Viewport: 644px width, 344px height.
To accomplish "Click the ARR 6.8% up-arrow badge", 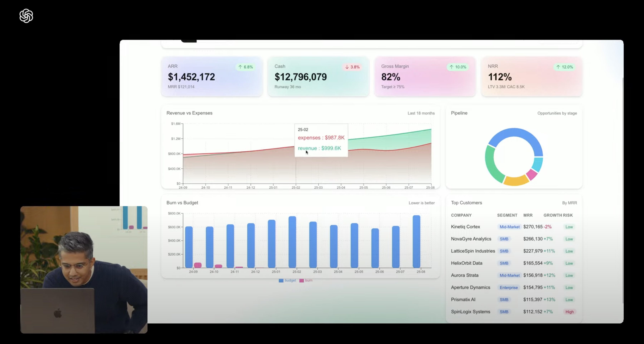I will coord(245,67).
